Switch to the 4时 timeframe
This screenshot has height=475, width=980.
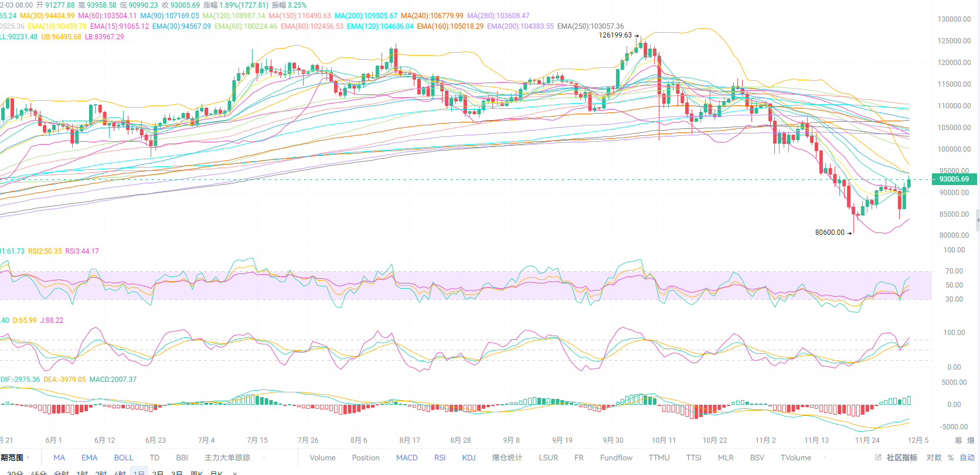[120, 472]
